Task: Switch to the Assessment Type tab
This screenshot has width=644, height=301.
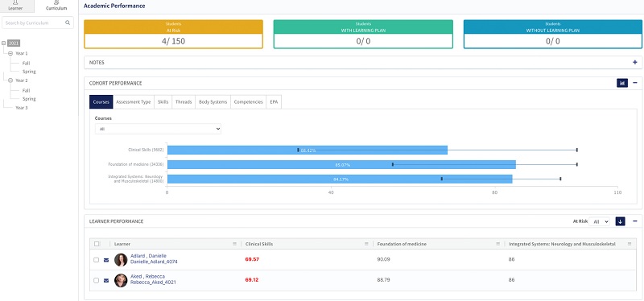Action: (133, 102)
